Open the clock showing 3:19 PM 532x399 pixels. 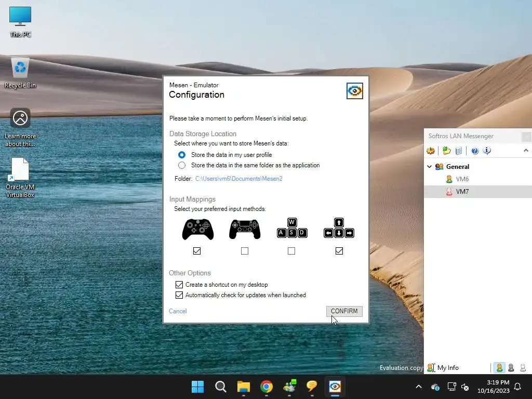494,387
